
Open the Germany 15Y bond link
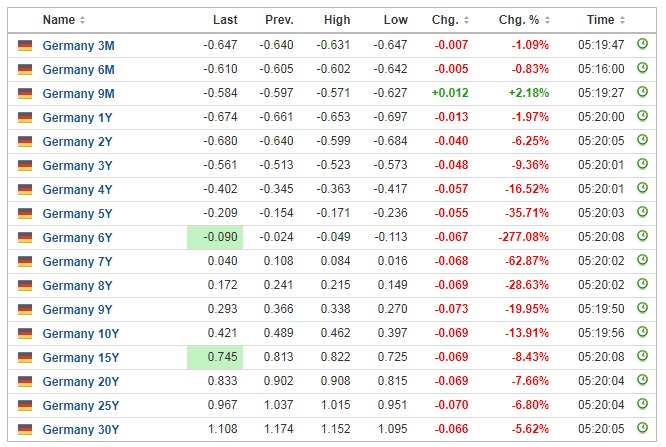tap(81, 357)
